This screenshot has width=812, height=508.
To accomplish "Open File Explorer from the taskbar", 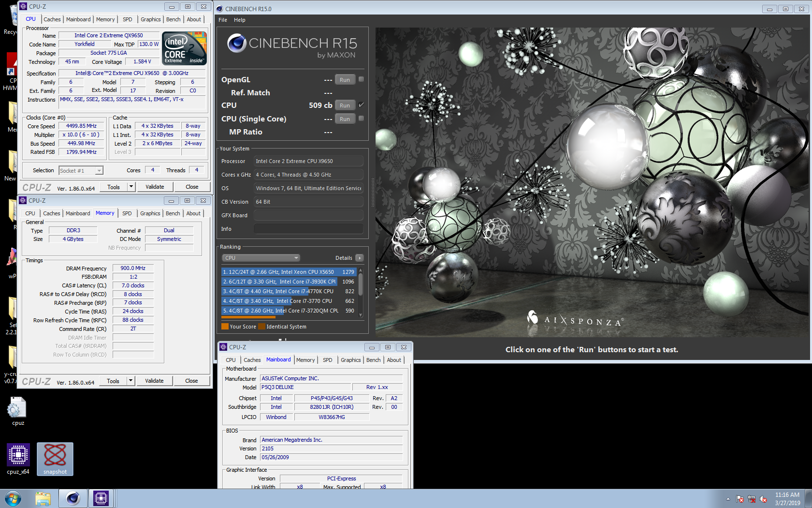I will [x=43, y=499].
